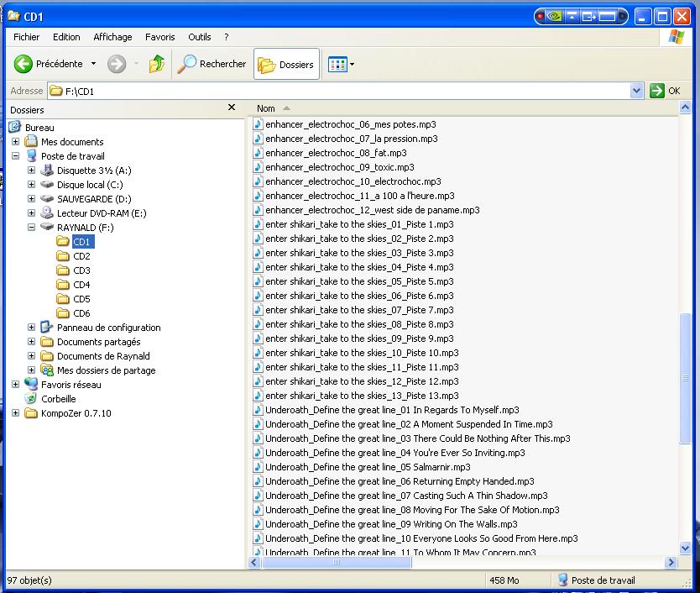Select enhancer_electrochoc_06_mes potes.mp3 file icon
The image size is (700, 593).
point(258,124)
